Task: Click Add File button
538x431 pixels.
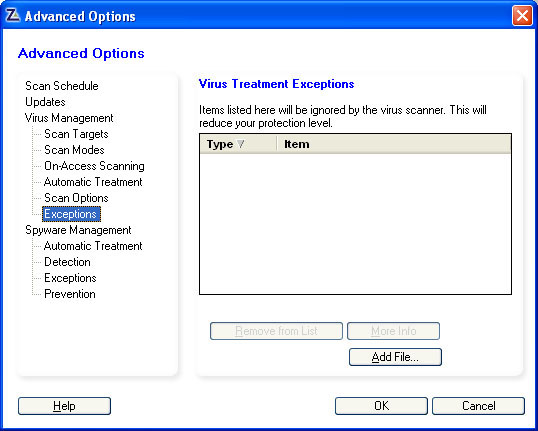Action: point(395,357)
